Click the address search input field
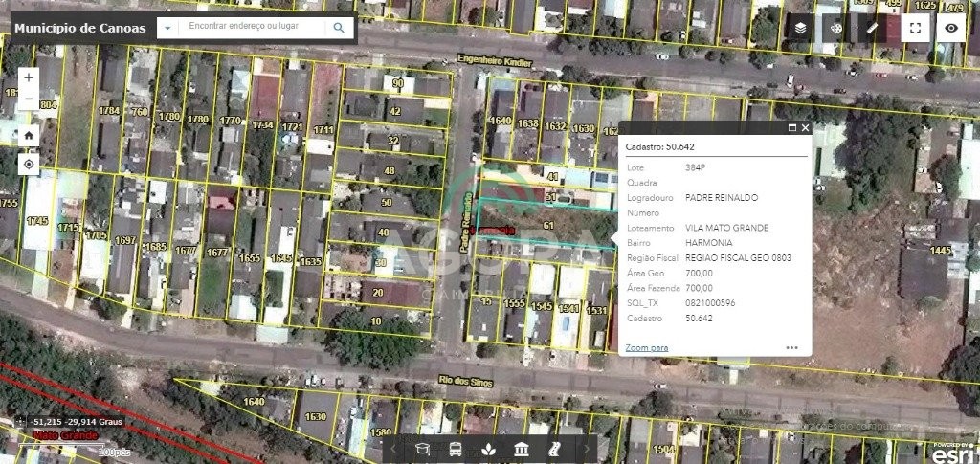Screen dimensions: 980x464 tap(254, 29)
